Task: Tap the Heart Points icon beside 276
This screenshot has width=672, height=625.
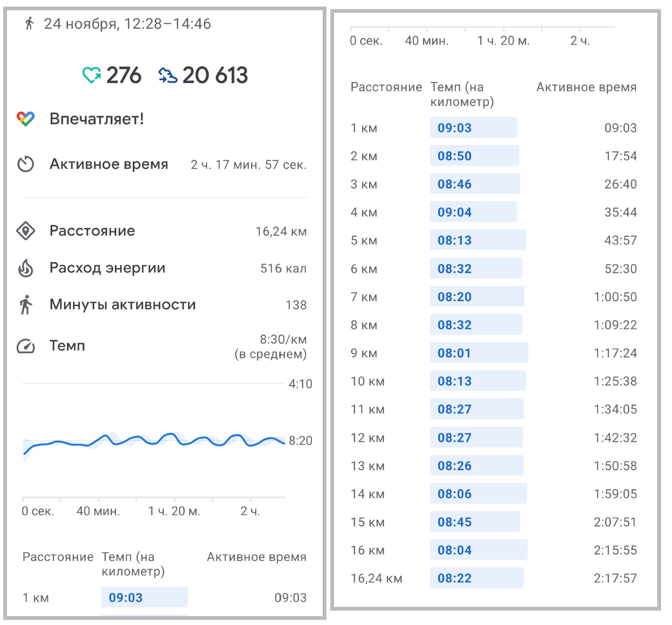Action: [x=92, y=75]
